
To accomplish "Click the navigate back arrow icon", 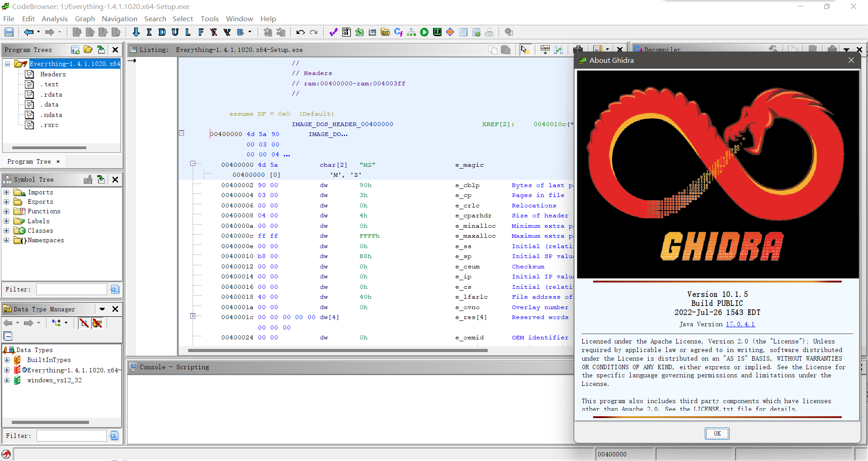I will (x=28, y=32).
